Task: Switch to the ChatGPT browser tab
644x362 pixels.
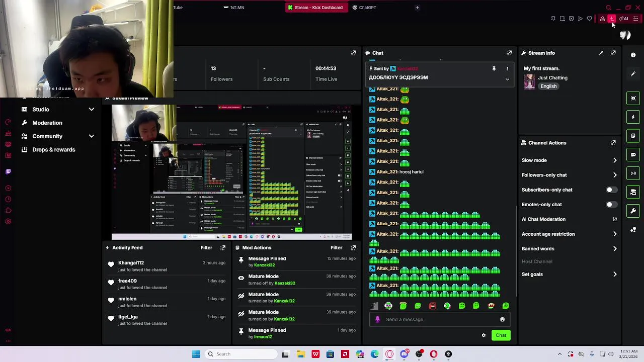Action: pos(364,8)
